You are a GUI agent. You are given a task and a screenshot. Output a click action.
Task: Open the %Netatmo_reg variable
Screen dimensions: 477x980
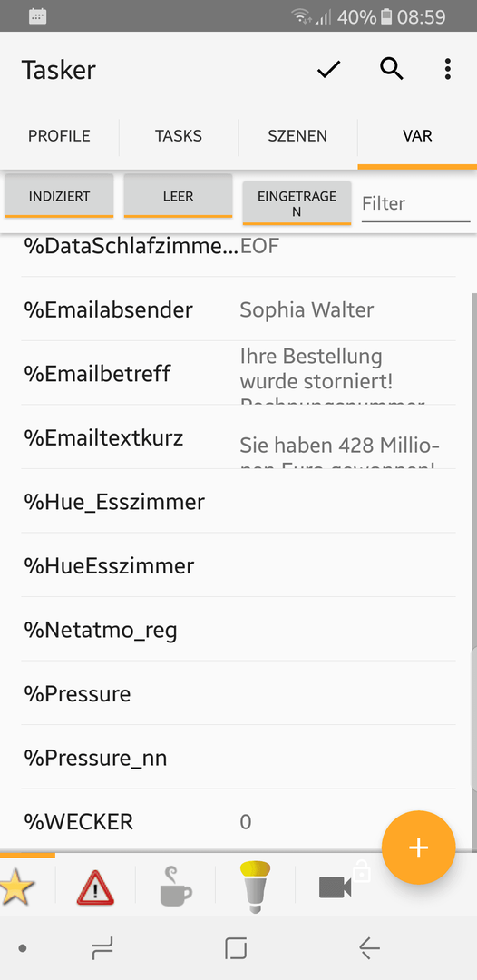[x=238, y=630]
